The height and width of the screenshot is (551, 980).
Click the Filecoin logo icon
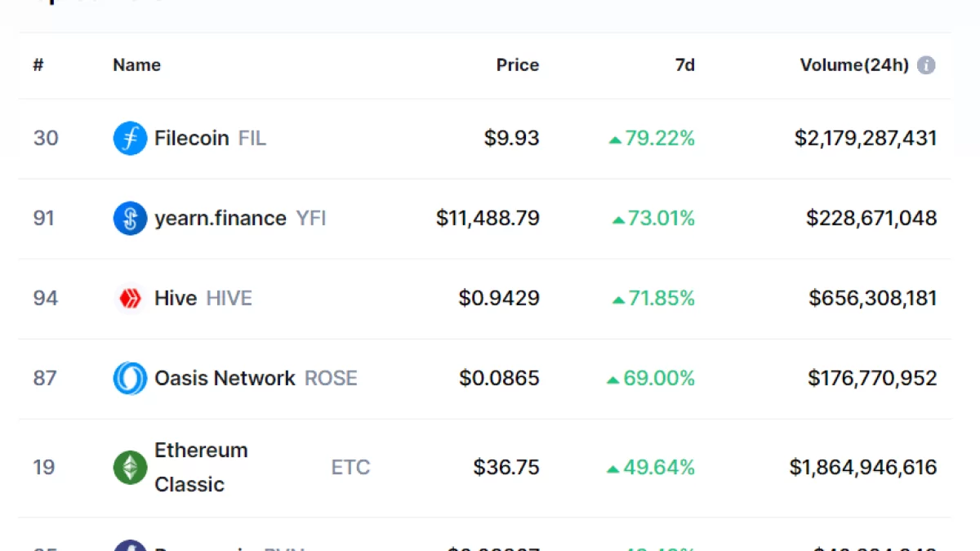(130, 138)
